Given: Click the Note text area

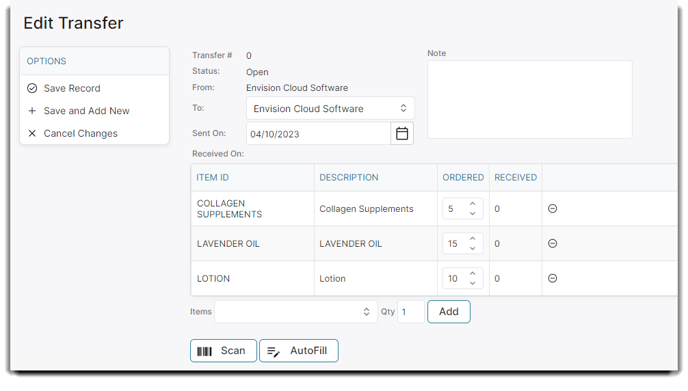Looking at the screenshot, I should (530, 100).
